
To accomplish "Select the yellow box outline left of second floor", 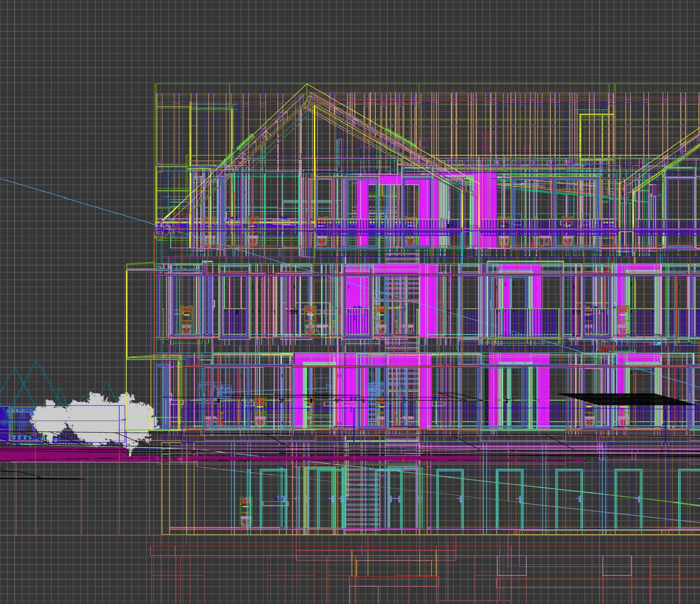I will pos(127,310).
